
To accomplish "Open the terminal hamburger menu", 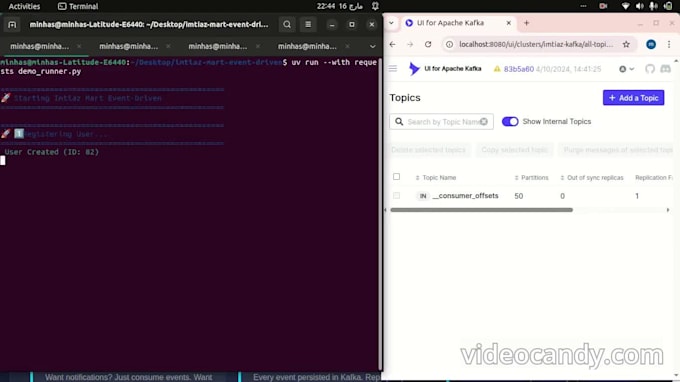I will point(308,25).
